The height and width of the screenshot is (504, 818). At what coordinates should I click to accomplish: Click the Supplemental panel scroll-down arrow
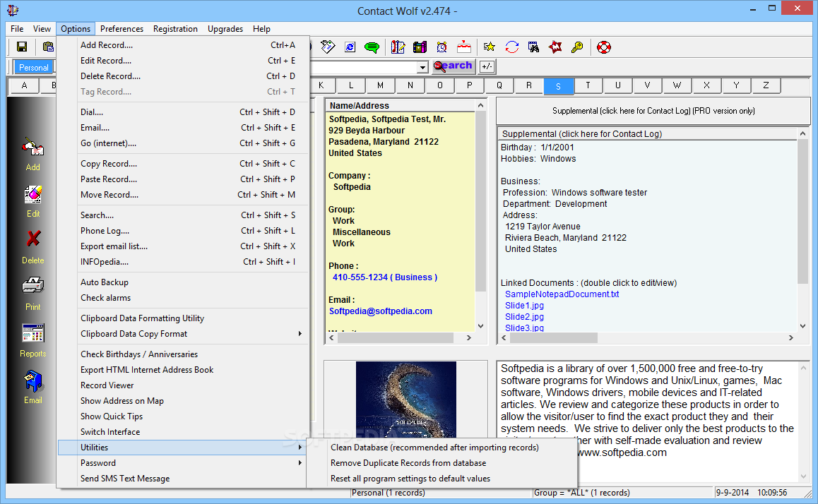[x=803, y=326]
